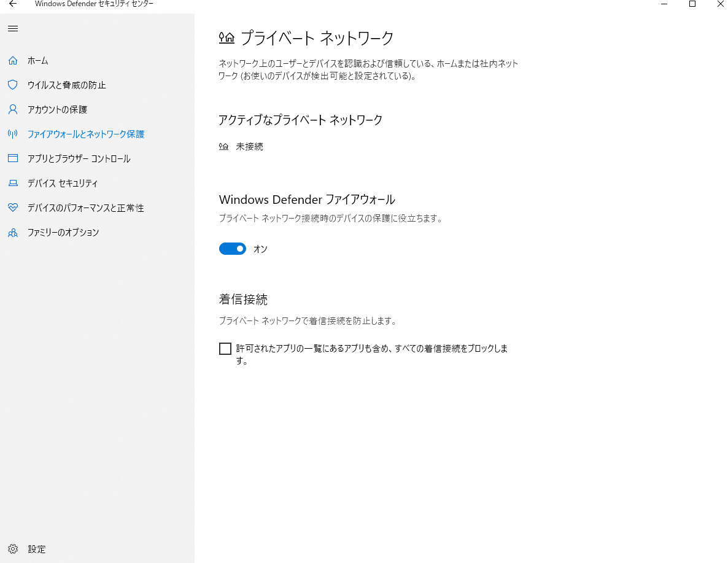Enable blocking all incoming connections checkbox
Image resolution: width=728 pixels, height=563 pixels.
pyautogui.click(x=225, y=348)
